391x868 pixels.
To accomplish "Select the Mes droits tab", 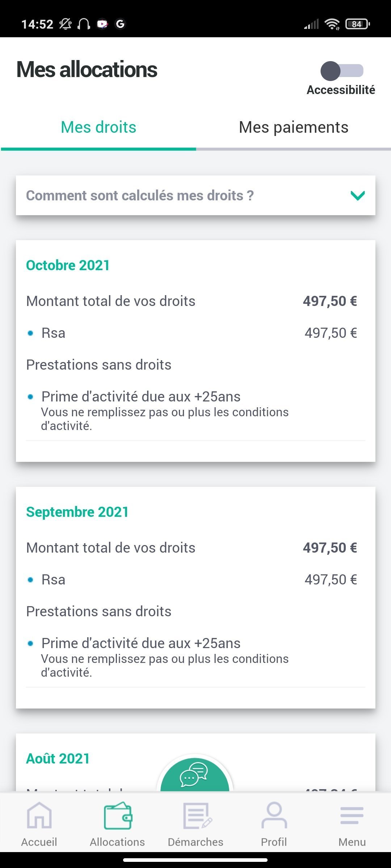I will coord(98,127).
